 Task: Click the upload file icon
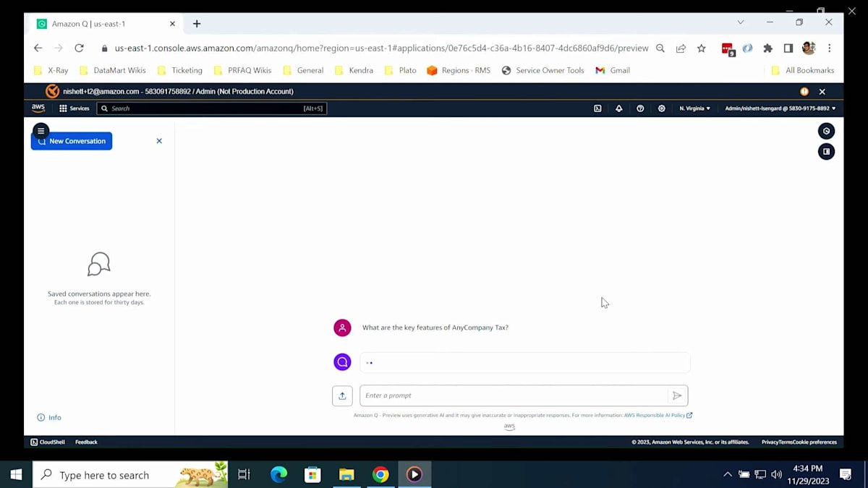pos(342,395)
